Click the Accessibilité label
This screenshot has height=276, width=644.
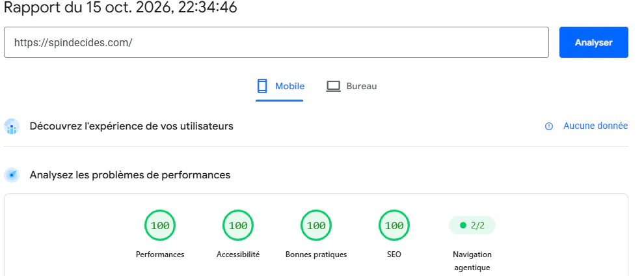coord(238,255)
